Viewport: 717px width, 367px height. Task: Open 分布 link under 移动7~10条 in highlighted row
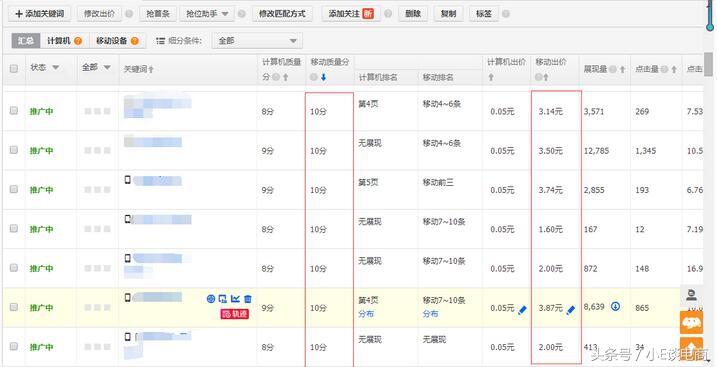point(430,314)
